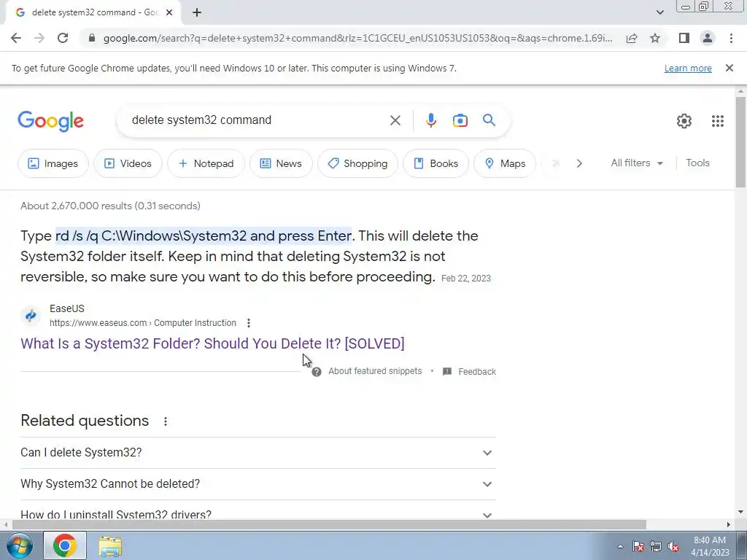
Task: Open the search Tools option
Action: pyautogui.click(x=697, y=163)
